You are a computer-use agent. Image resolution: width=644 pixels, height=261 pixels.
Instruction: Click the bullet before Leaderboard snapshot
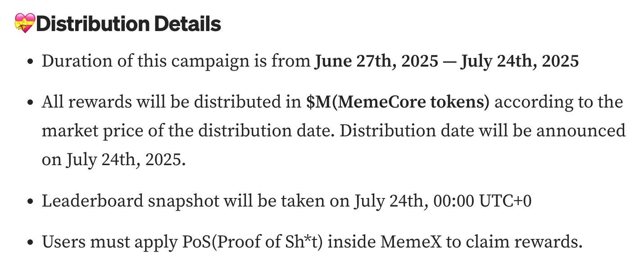tap(31, 202)
